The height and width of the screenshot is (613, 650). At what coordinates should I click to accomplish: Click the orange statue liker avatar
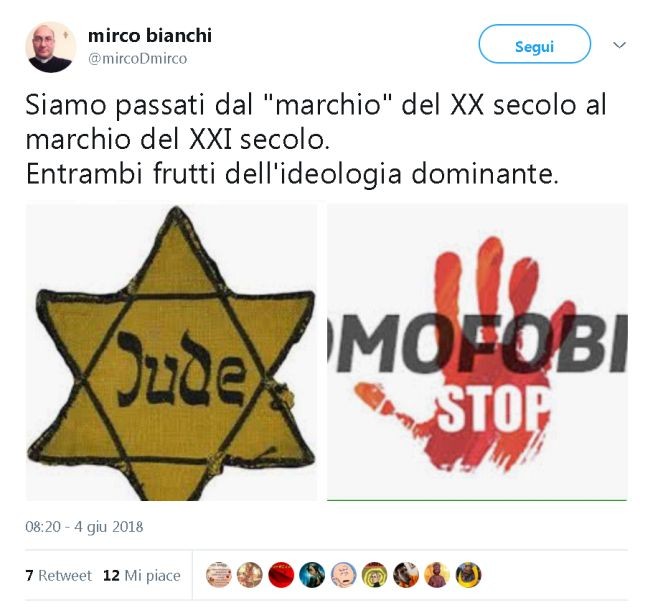[437, 575]
